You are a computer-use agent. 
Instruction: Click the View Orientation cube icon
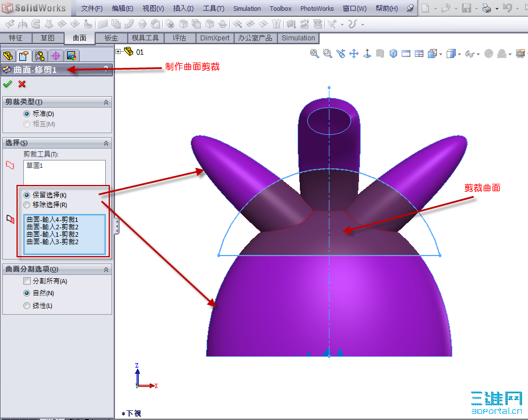click(432, 53)
